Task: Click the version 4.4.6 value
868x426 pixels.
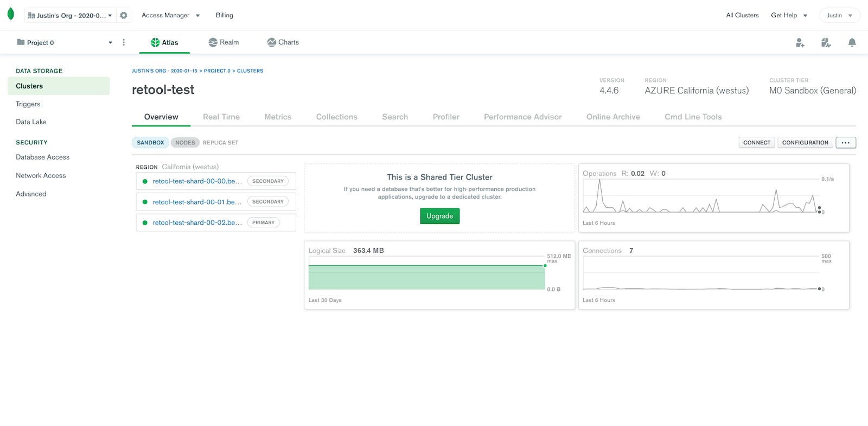Action: (x=609, y=91)
